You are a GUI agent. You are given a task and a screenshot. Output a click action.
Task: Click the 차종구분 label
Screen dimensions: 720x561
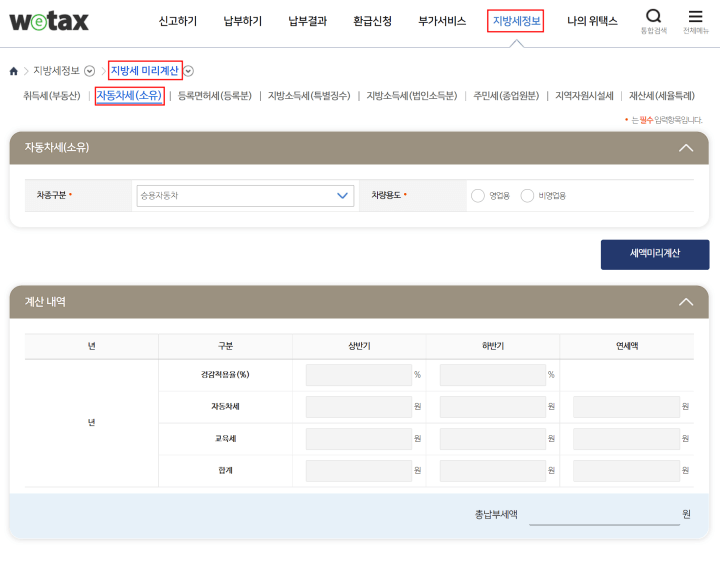pos(51,196)
